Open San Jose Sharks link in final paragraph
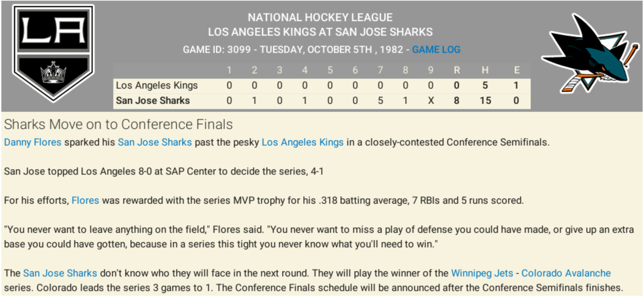Screen dimensions: 644x297 coord(60,273)
